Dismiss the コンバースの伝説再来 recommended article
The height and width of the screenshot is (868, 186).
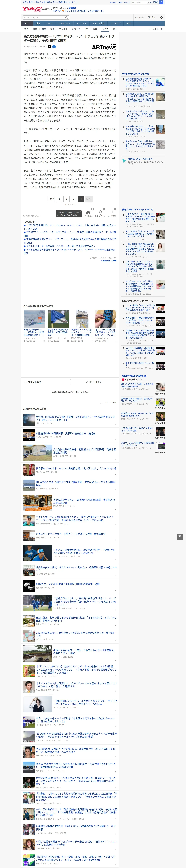[115, 341]
